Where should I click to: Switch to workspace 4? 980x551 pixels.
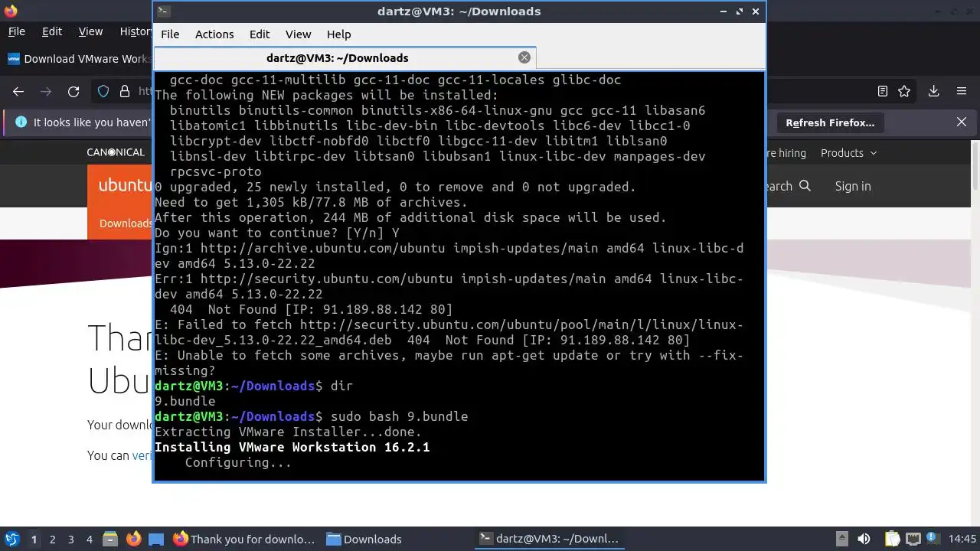(89, 539)
